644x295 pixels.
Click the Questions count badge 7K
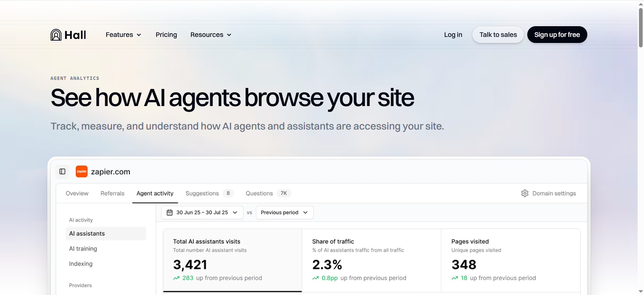[284, 193]
